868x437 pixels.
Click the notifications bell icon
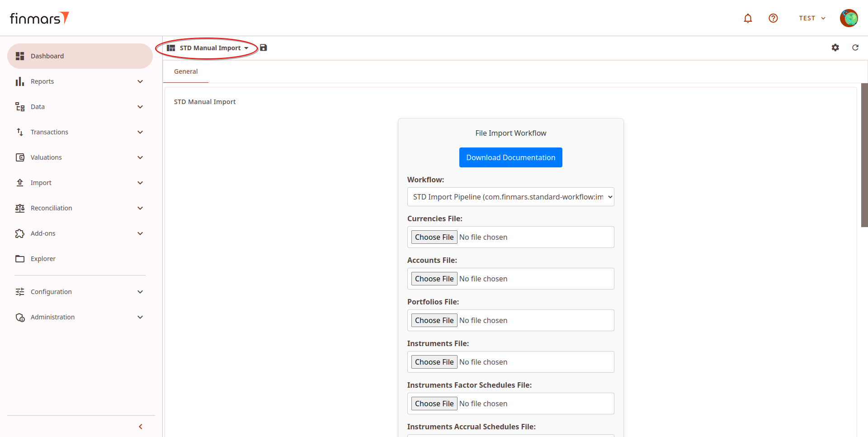[748, 18]
